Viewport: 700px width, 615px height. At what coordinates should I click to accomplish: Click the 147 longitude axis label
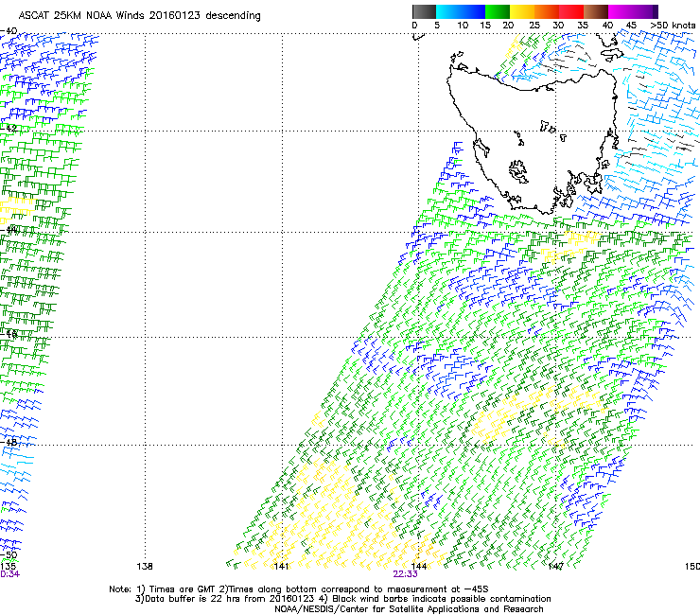click(x=555, y=567)
